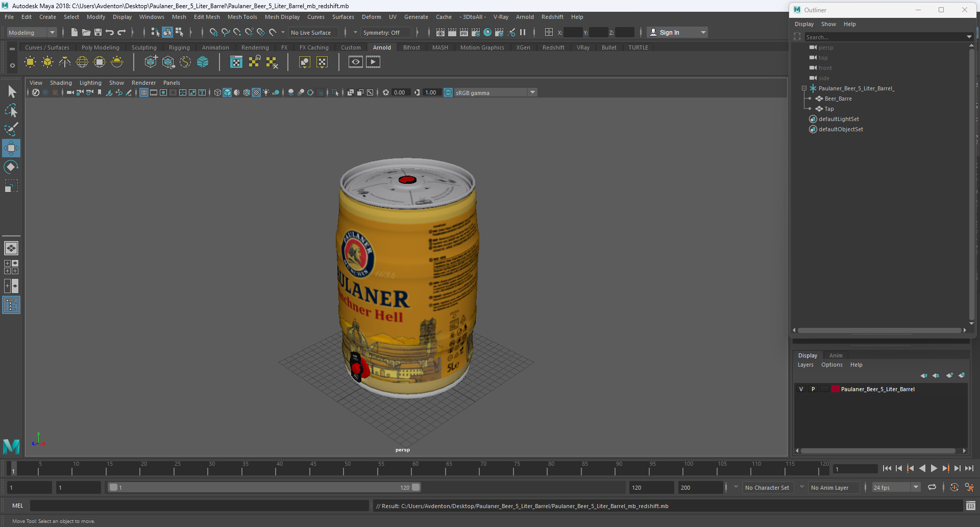Pick the Scale tool in toolbox
Viewport: 980px width, 527px height.
[x=11, y=186]
